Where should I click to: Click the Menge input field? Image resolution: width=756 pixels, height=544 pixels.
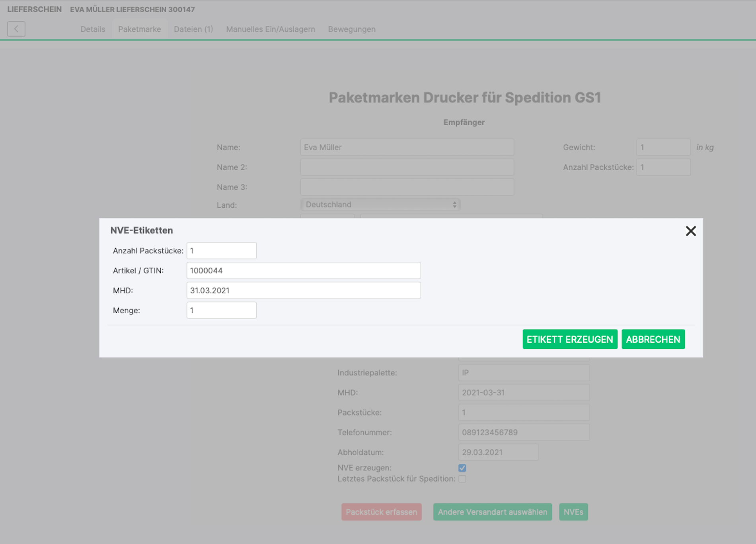(x=221, y=310)
